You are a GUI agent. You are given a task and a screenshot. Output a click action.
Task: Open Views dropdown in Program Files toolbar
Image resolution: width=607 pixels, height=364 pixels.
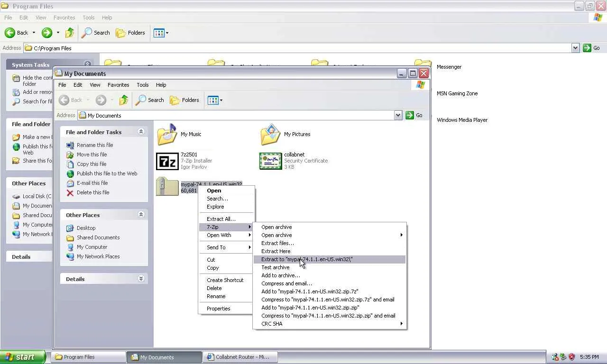click(161, 33)
